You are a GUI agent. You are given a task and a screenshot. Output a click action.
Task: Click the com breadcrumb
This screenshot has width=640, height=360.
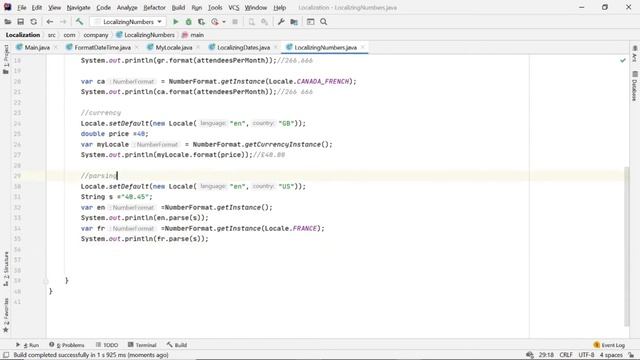[69, 35]
